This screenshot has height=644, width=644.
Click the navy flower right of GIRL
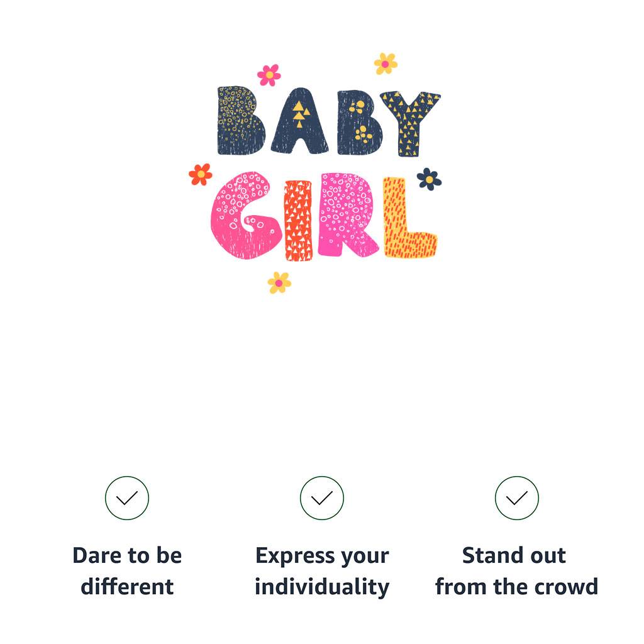[429, 179]
